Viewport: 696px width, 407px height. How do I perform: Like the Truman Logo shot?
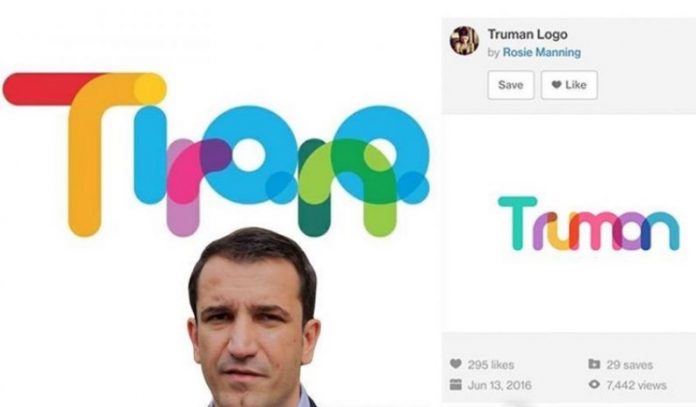569,85
